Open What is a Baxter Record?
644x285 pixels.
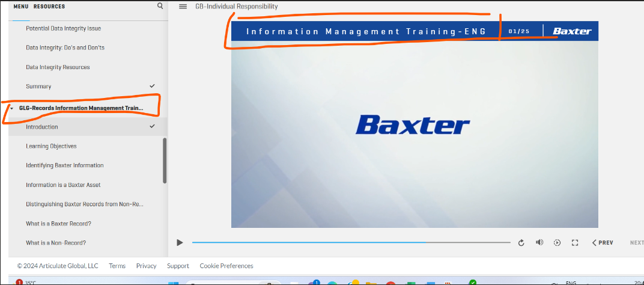tap(58, 224)
